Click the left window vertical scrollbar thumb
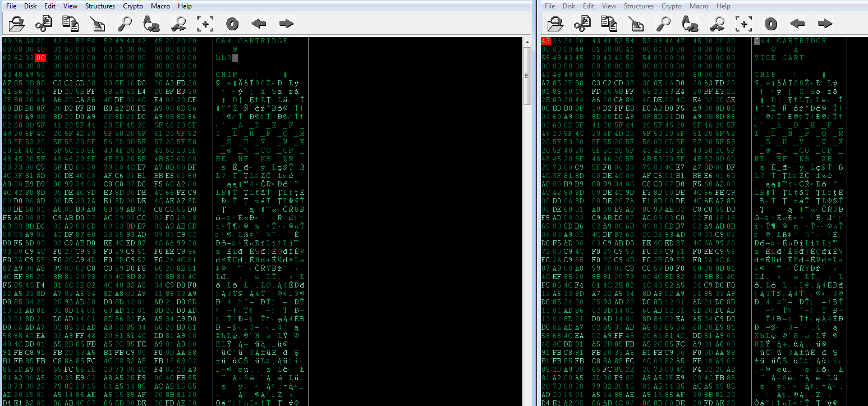Image resolution: width=868 pixels, height=406 pixels. point(527,76)
